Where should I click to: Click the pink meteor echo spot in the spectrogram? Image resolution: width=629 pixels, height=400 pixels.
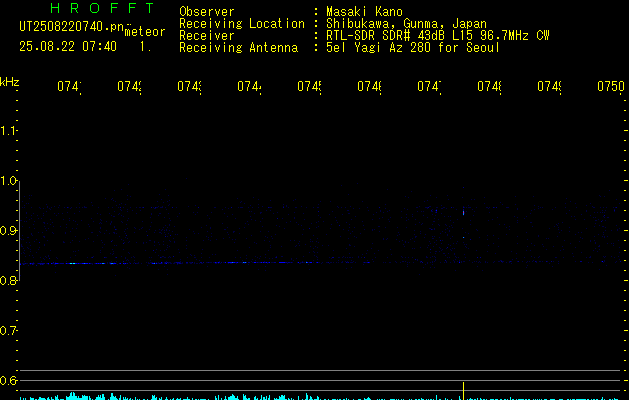coord(463,213)
